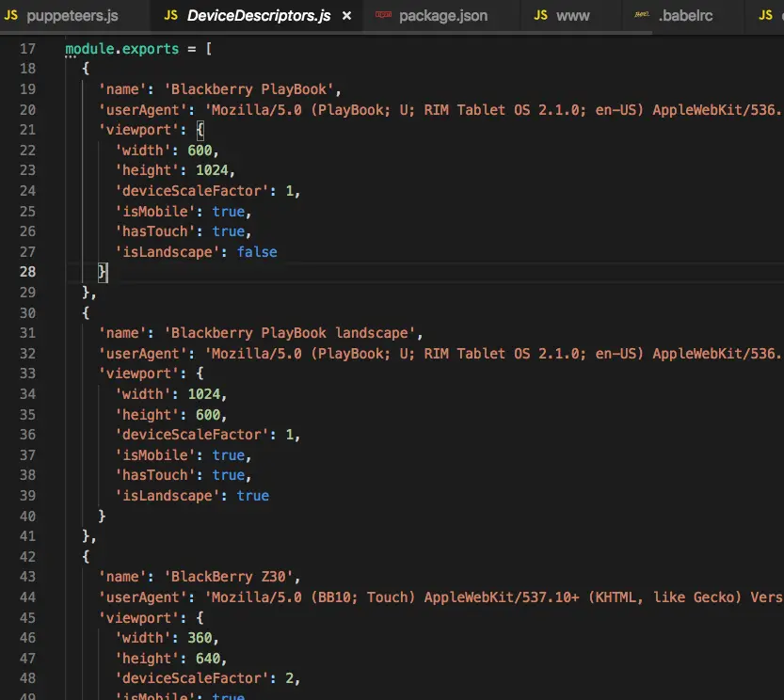Click 'module' on line 17

pyautogui.click(x=89, y=49)
